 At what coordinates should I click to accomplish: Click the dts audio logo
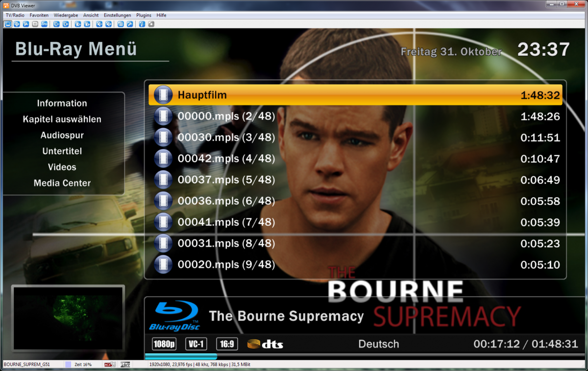click(265, 344)
